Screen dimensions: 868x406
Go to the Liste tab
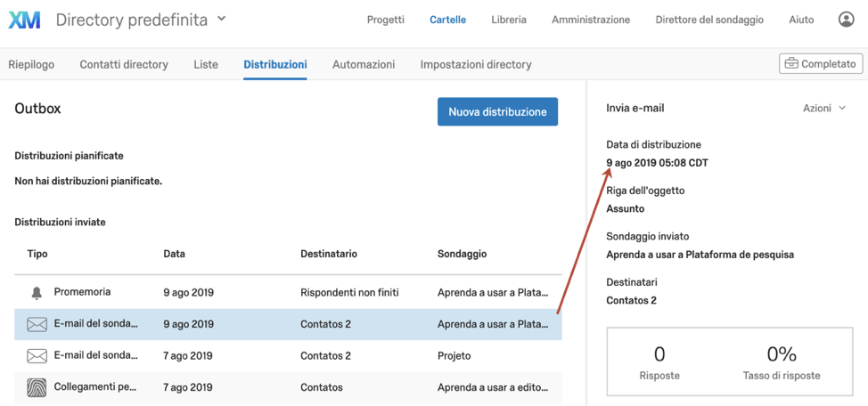pyautogui.click(x=206, y=64)
